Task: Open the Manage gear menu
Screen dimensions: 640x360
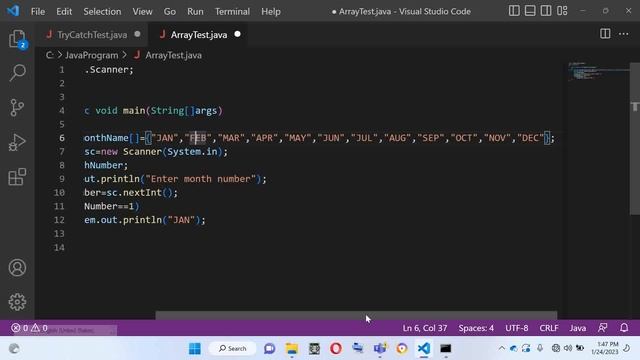Action: pos(17,302)
